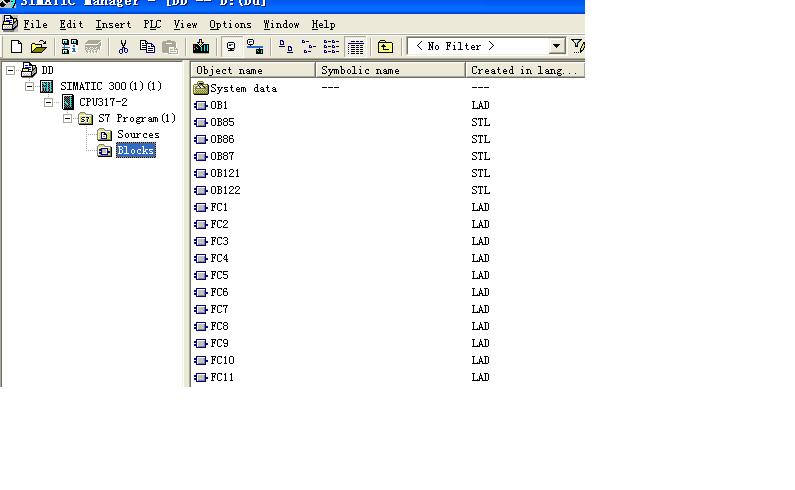Select block FC8 in the list

click(219, 326)
